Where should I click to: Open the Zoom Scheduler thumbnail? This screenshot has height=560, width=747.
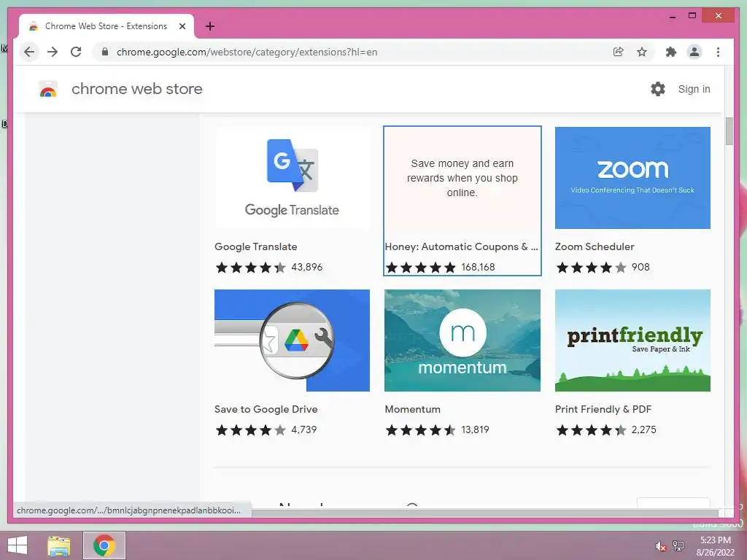632,178
